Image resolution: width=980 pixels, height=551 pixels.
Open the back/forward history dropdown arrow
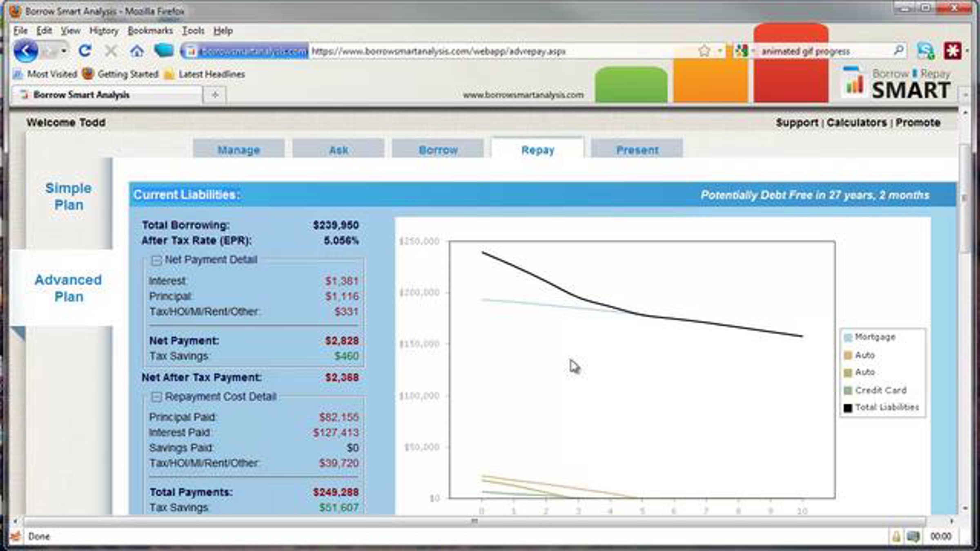(64, 51)
